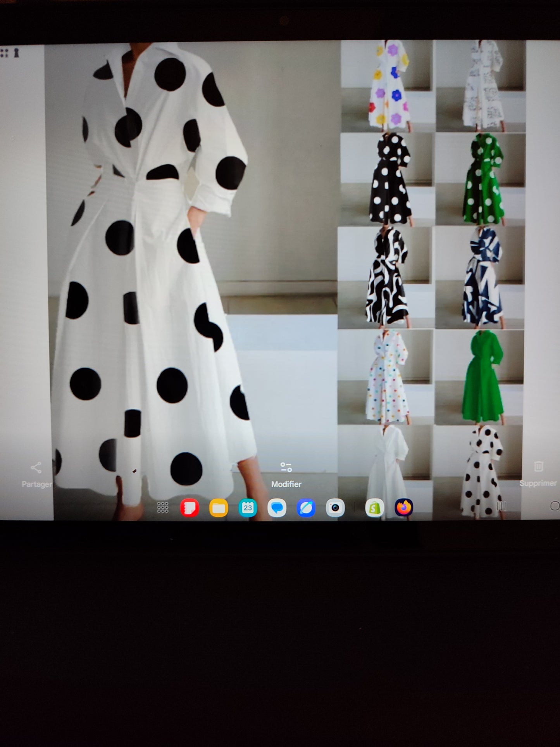Open the Calendar app showing 23

point(248,507)
